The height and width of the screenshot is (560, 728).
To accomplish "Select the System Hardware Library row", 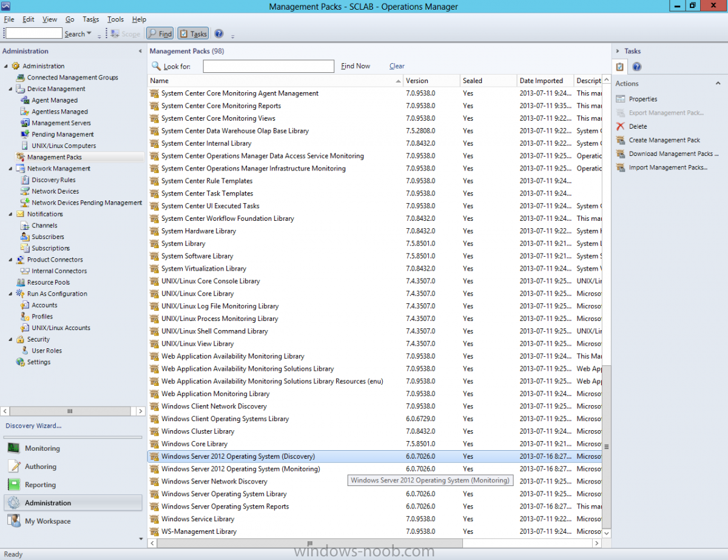I will click(375, 231).
